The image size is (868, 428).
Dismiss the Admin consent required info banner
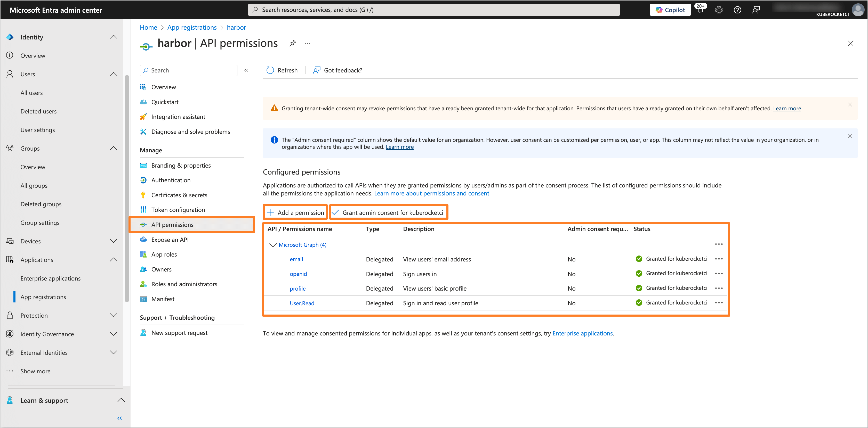[x=850, y=136]
